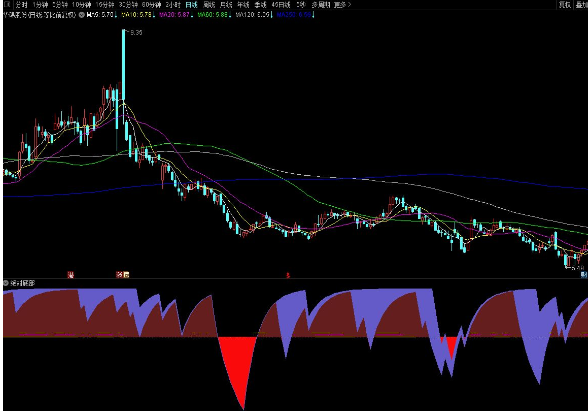Select the MA20 magenta label
This screenshot has width=588, height=411.
[x=174, y=15]
